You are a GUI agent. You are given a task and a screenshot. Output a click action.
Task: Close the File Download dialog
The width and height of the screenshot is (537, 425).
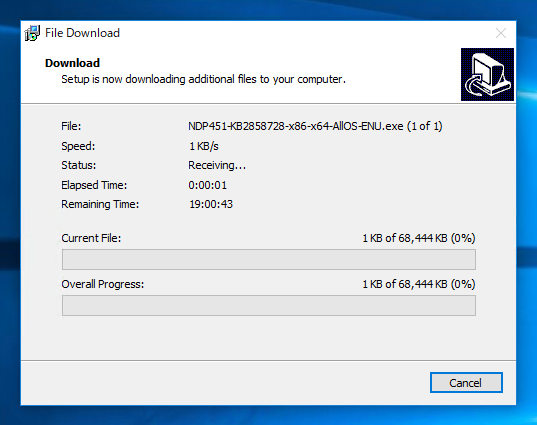501,33
